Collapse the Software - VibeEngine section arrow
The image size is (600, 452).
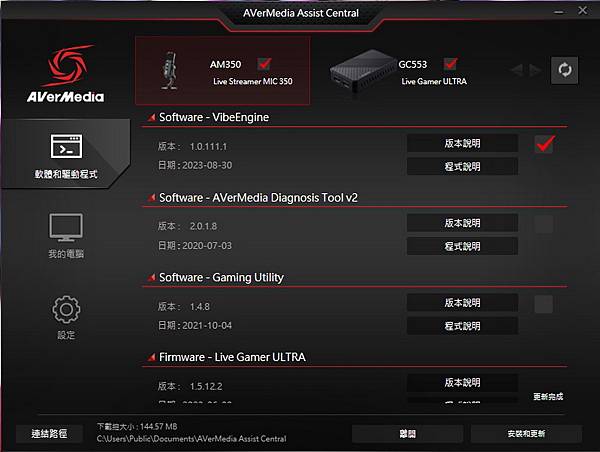click(152, 117)
